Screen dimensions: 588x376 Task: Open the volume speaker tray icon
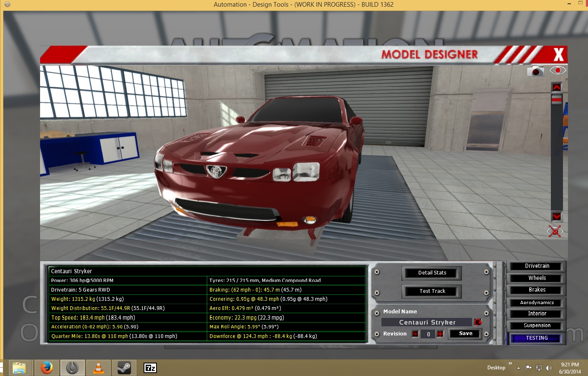549,368
